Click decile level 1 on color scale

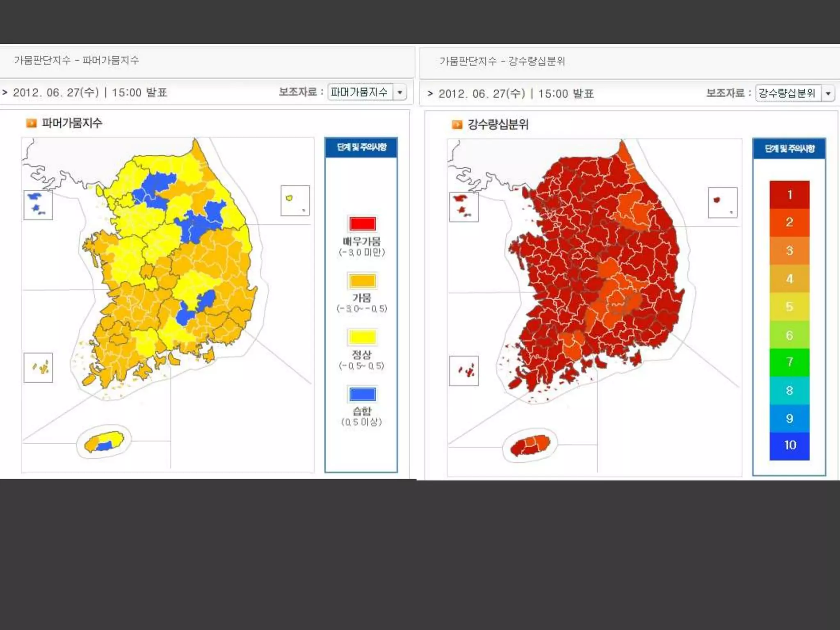click(789, 195)
